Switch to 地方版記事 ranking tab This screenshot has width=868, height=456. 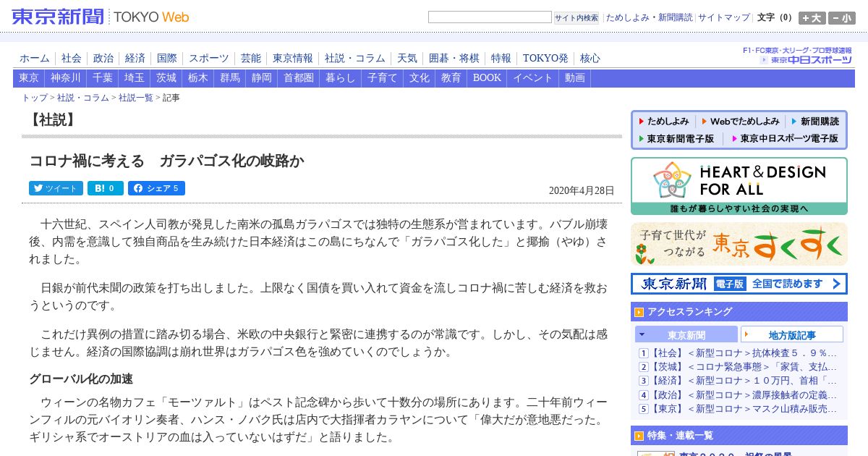[x=792, y=334]
